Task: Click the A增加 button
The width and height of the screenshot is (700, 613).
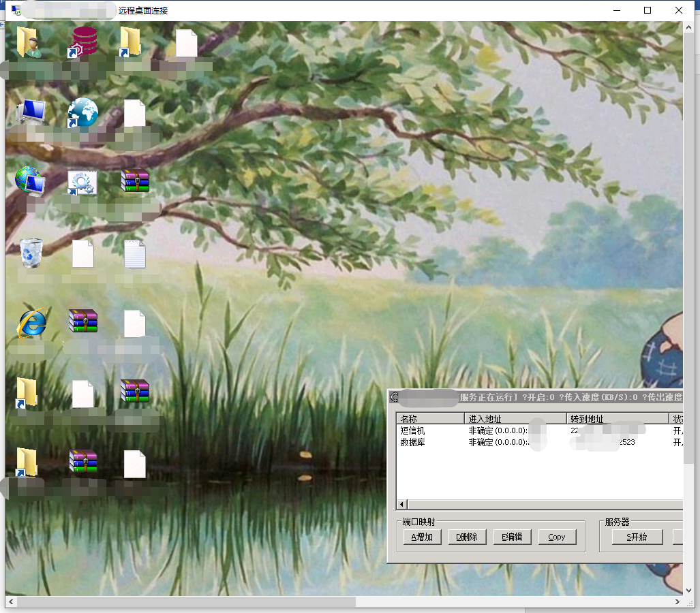Action: pyautogui.click(x=423, y=537)
